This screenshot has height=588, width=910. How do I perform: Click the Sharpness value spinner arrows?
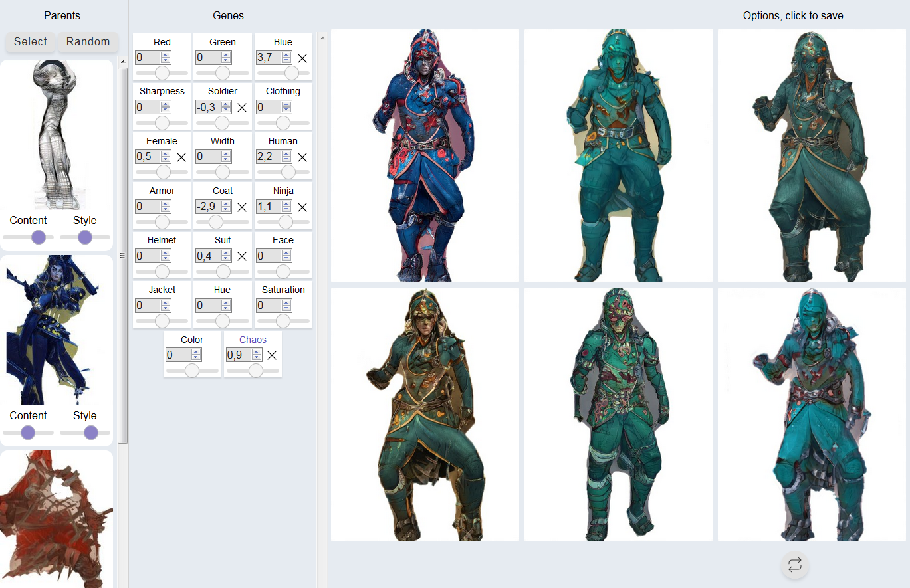click(x=166, y=108)
